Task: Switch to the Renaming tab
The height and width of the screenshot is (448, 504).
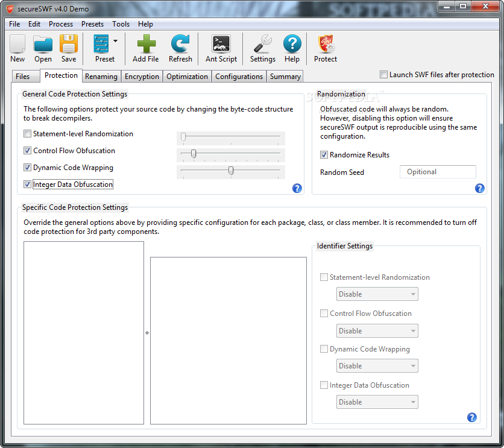Action: (101, 77)
